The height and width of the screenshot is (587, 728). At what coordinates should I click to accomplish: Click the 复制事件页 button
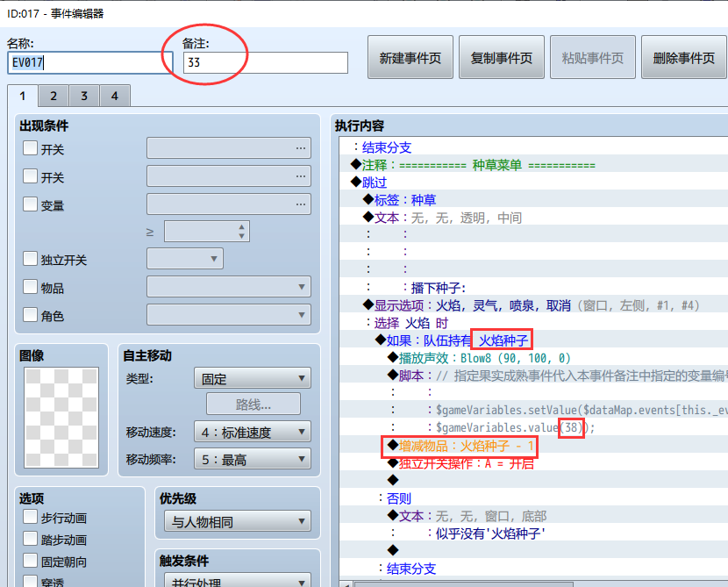click(x=502, y=58)
